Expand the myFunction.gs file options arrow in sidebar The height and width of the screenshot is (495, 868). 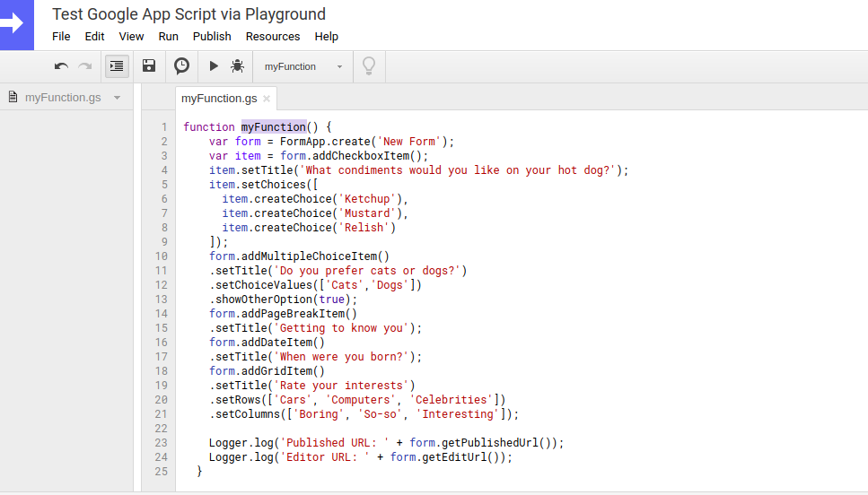tap(117, 98)
